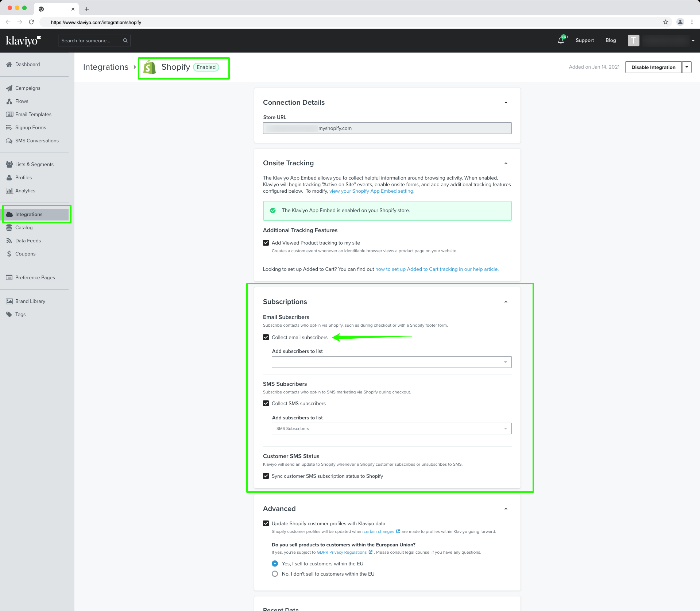Uncheck Collect SMS subscribers
700x611 pixels.
tap(266, 403)
